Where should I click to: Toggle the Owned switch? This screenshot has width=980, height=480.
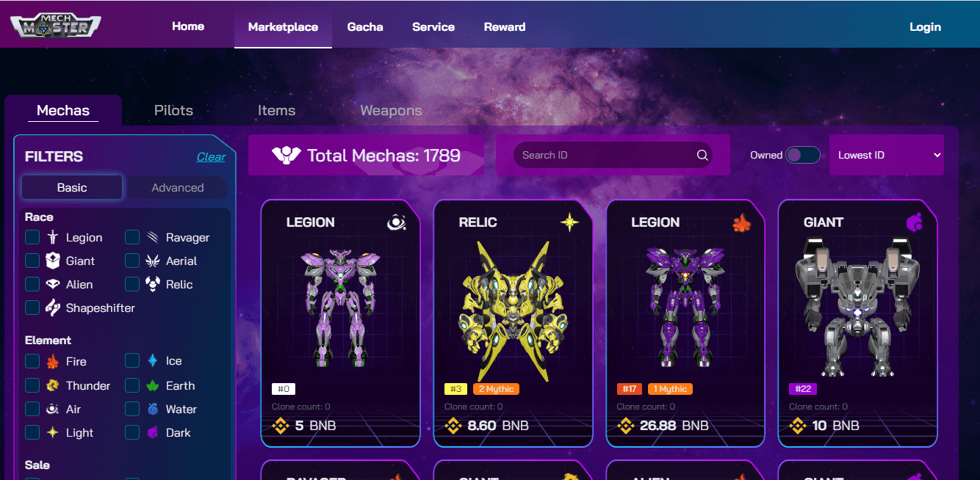point(802,155)
